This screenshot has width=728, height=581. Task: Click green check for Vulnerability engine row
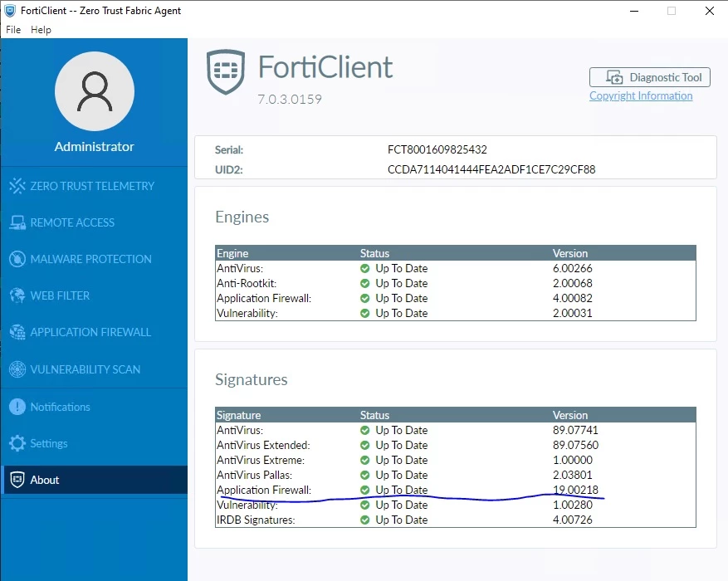[365, 313]
